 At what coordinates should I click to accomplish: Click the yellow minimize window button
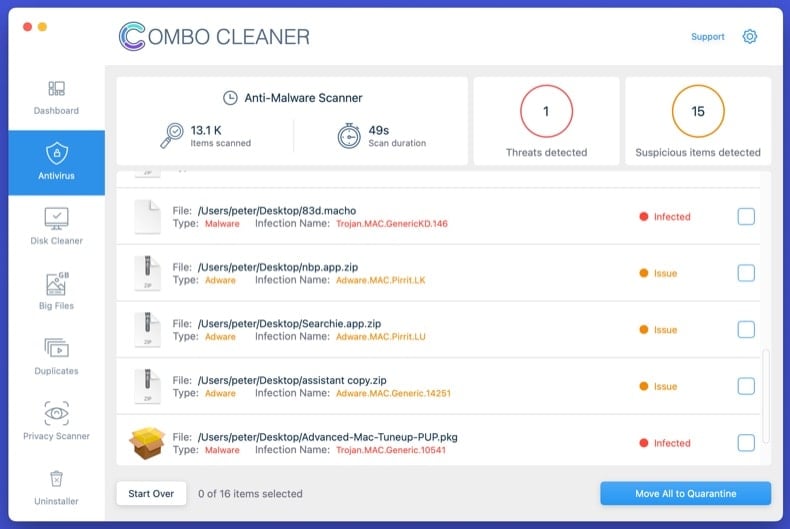[x=42, y=27]
